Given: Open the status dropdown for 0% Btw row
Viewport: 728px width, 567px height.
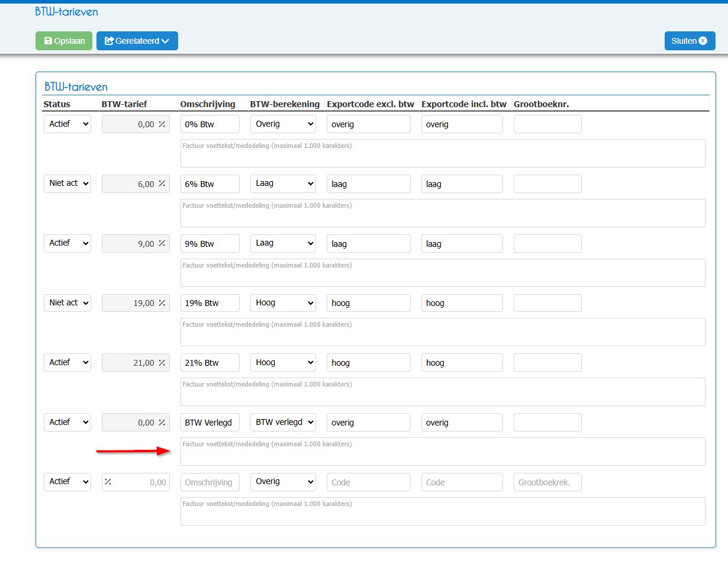Looking at the screenshot, I should tap(67, 124).
